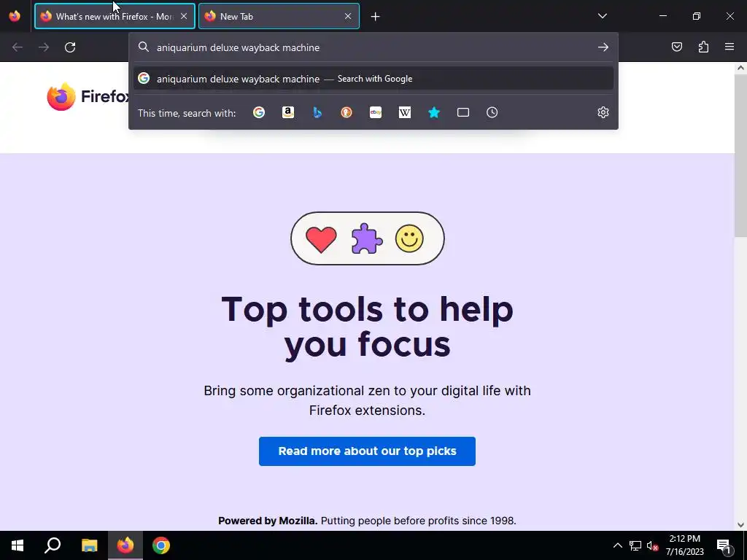Switch to the New Tab tab
The image size is (747, 560).
point(279,16)
